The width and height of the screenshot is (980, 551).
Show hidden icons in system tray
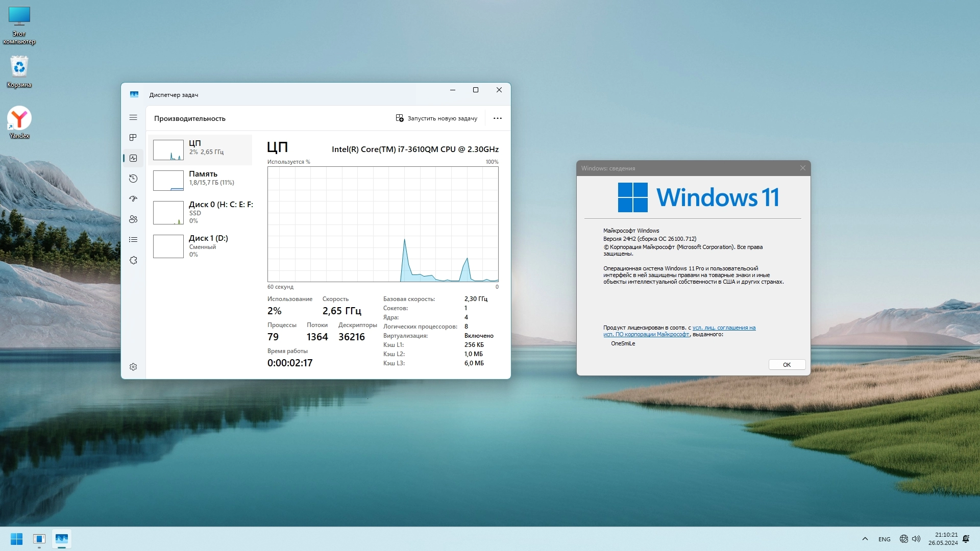coord(865,539)
